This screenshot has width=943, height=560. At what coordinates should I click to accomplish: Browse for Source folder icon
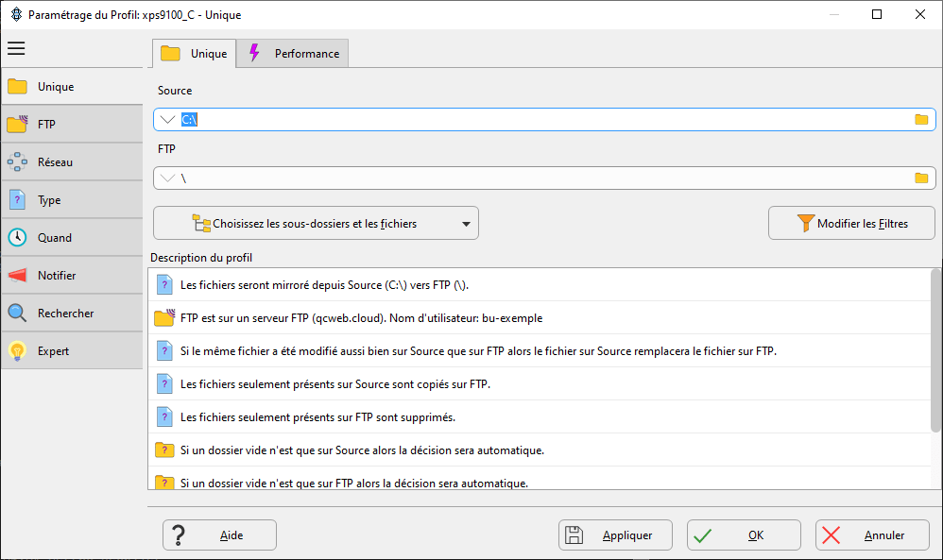point(921,120)
